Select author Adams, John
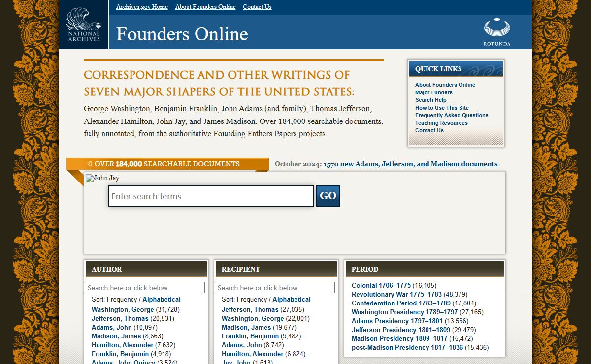This screenshot has width=591, height=364. coord(112,327)
